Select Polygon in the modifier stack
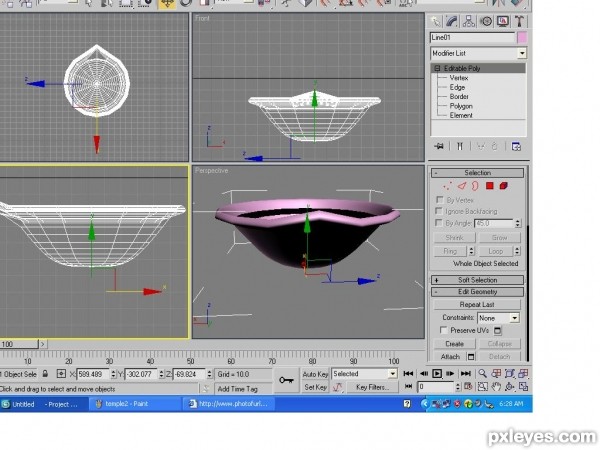 point(461,106)
